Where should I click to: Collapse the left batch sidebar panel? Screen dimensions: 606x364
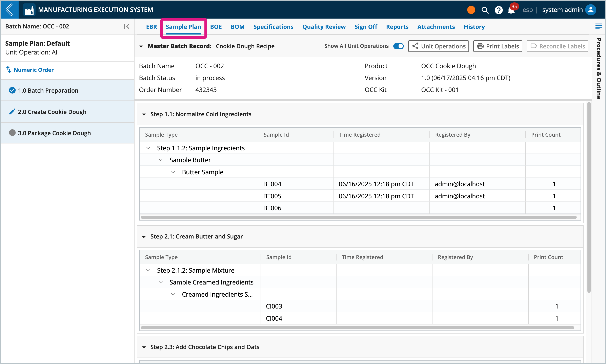click(126, 26)
